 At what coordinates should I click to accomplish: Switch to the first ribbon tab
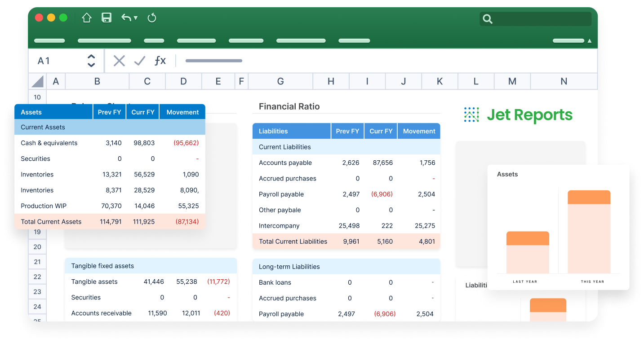pos(49,40)
